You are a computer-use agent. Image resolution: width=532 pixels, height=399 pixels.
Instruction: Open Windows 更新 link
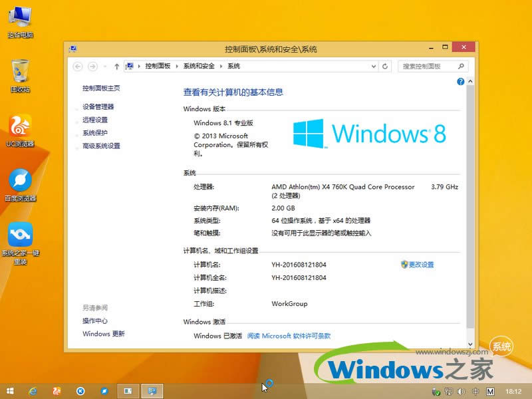point(104,334)
